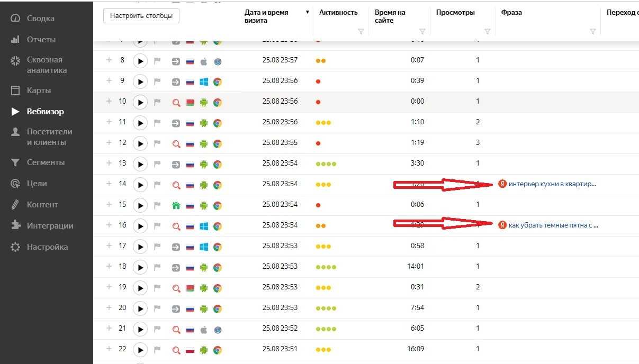Viewport: 639px width, 364px height.
Task: Click the Настроить столбцы button
Action: (141, 16)
